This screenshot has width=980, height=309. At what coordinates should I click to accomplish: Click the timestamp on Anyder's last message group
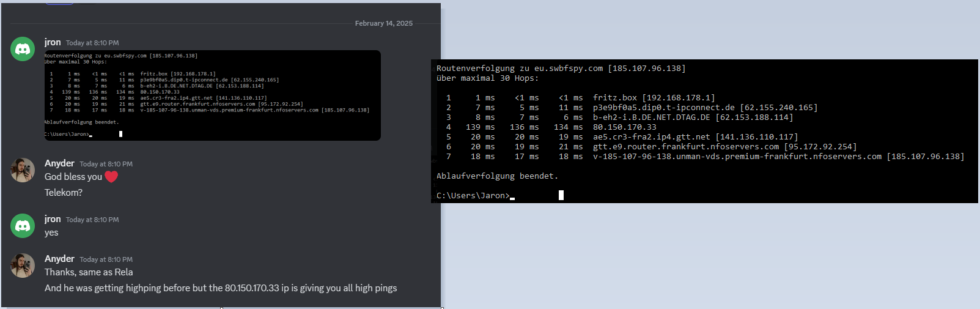[106, 259]
